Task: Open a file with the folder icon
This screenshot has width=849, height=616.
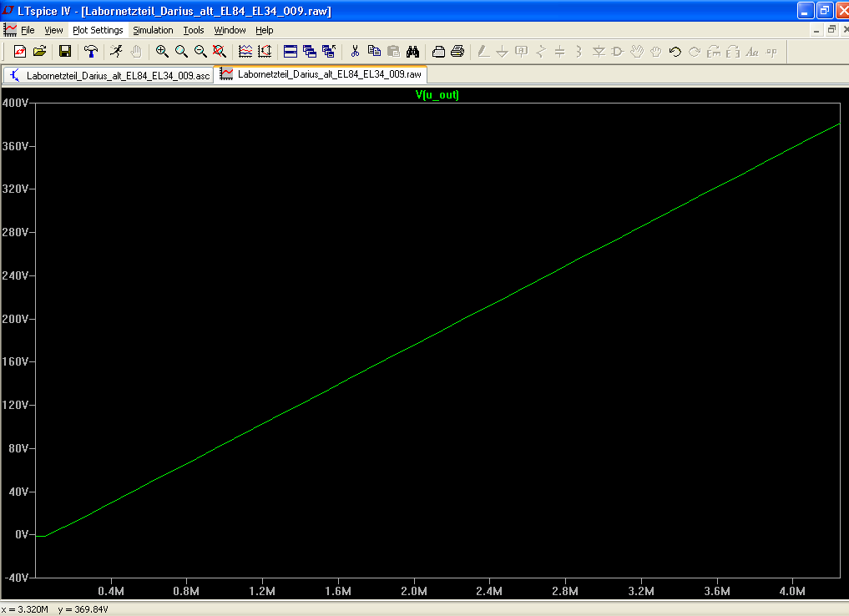Action: [x=39, y=52]
